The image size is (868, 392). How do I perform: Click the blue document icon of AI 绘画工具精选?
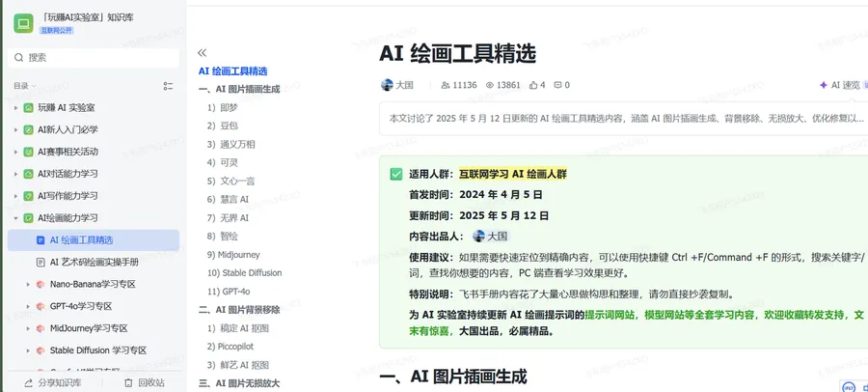[41, 240]
